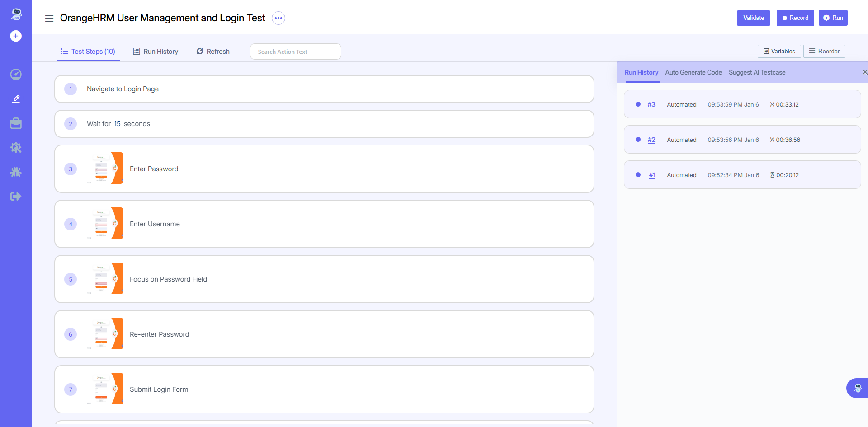
Task: Switch to the Test Steps (10) tab
Action: pyautogui.click(x=88, y=52)
